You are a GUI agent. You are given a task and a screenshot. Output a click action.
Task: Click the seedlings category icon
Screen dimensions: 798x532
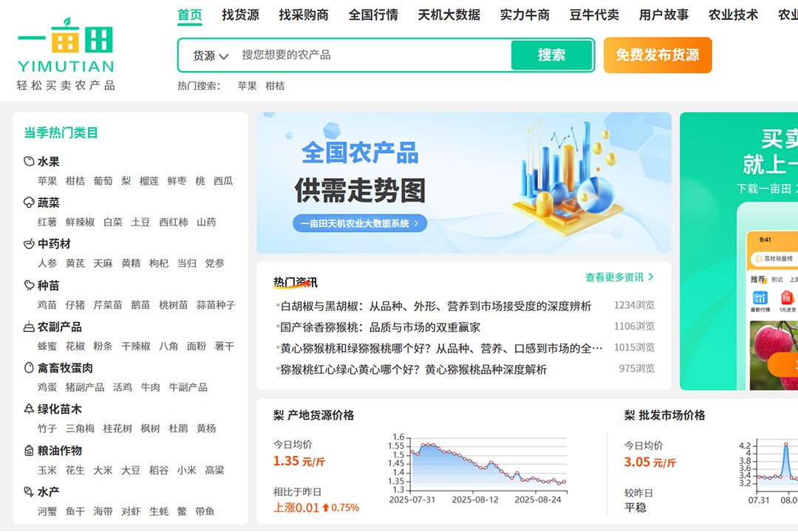point(29,285)
